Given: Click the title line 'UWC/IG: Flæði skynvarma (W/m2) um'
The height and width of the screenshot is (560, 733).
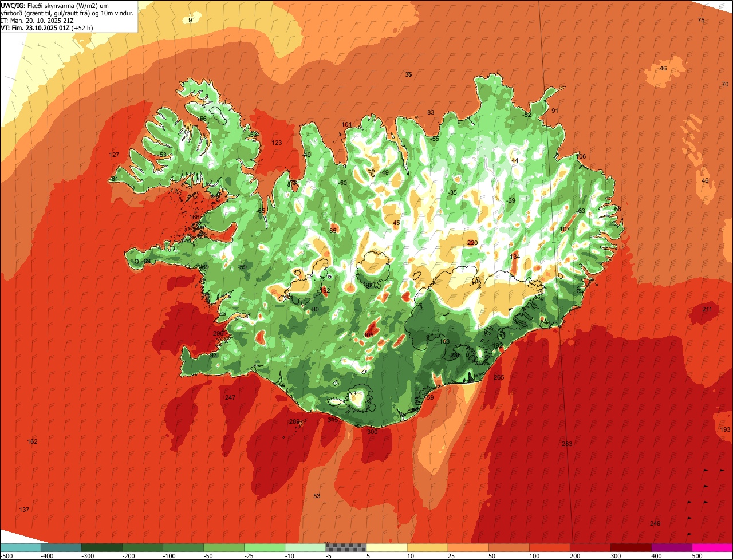Looking at the screenshot, I should tap(56, 6).
